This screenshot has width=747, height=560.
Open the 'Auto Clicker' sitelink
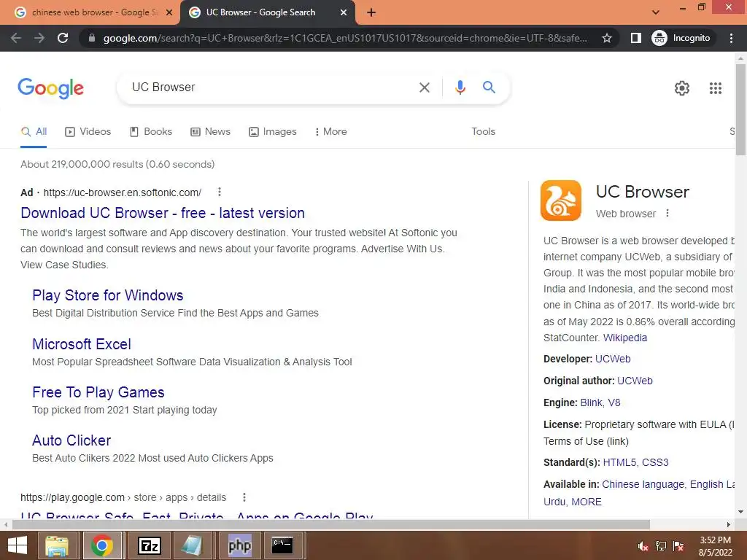coord(71,440)
